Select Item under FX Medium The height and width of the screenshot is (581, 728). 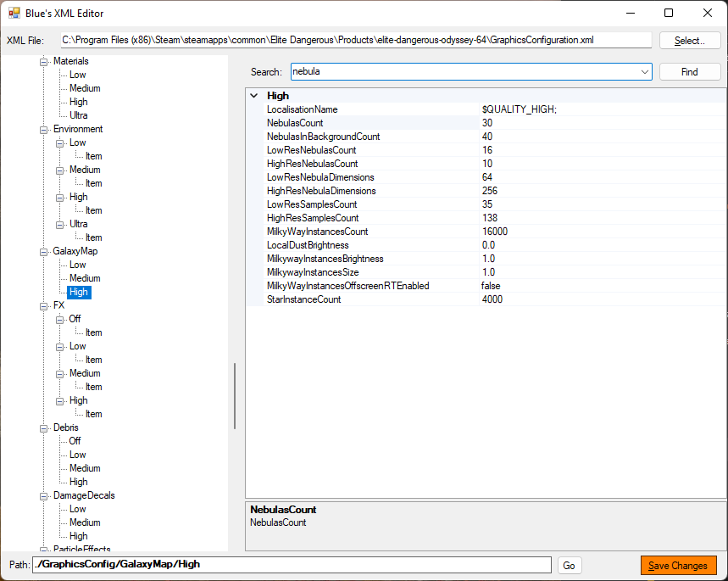pyautogui.click(x=93, y=387)
